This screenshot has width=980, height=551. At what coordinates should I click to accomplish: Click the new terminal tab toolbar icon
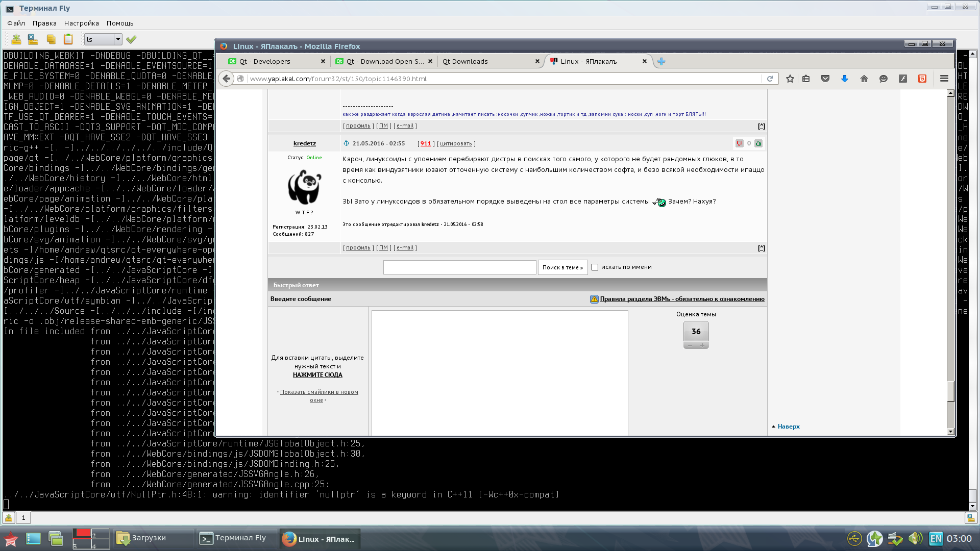point(16,39)
